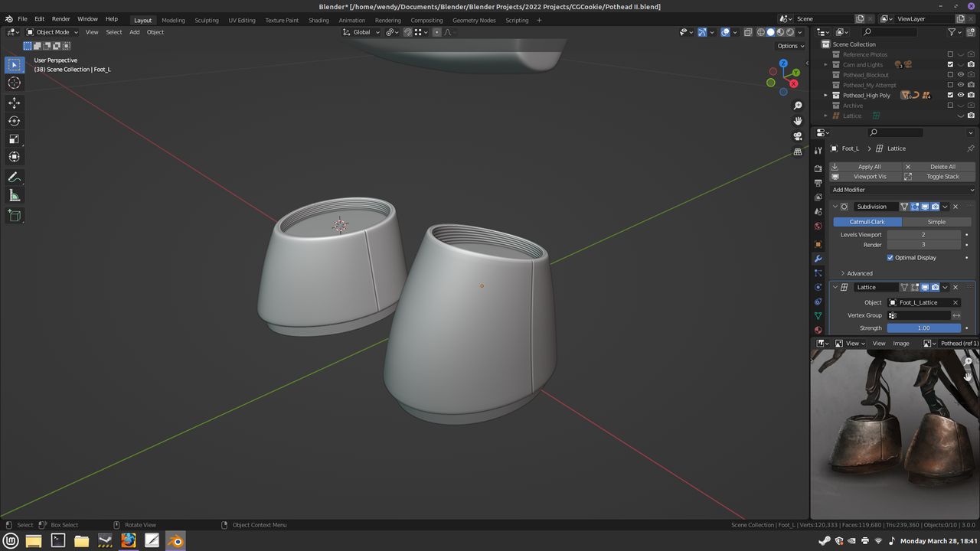The height and width of the screenshot is (551, 980).
Task: Open the Object Mode dropdown
Action: tap(52, 32)
